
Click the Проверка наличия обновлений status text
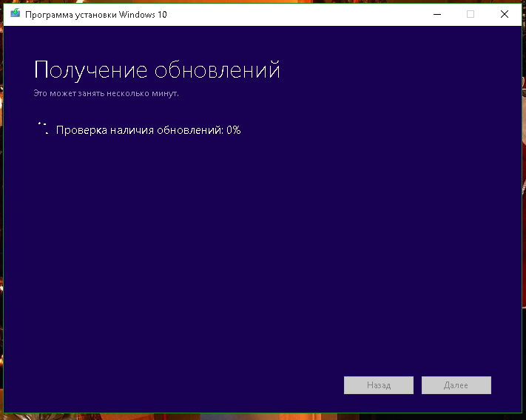click(x=140, y=130)
